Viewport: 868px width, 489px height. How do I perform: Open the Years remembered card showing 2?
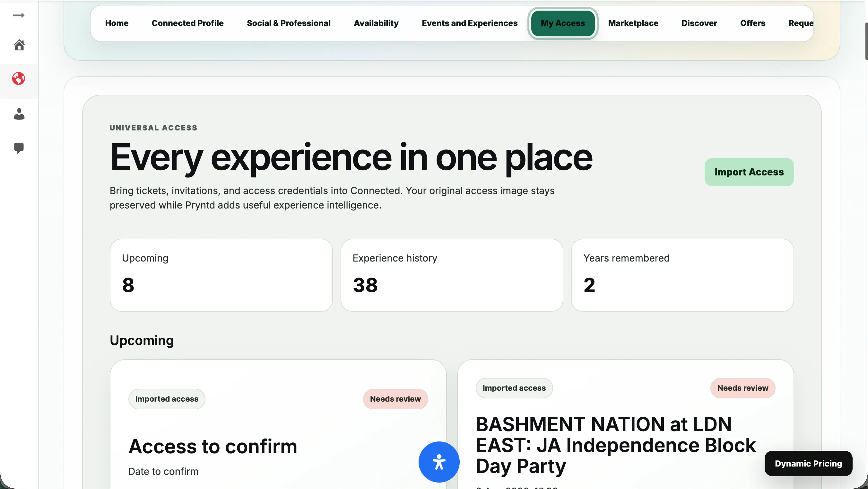coord(682,275)
